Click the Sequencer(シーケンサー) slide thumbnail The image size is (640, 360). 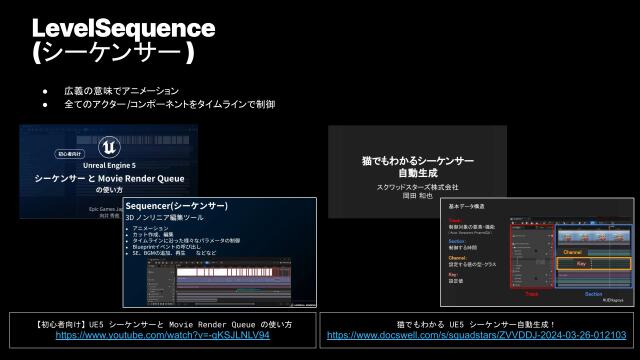(x=220, y=252)
